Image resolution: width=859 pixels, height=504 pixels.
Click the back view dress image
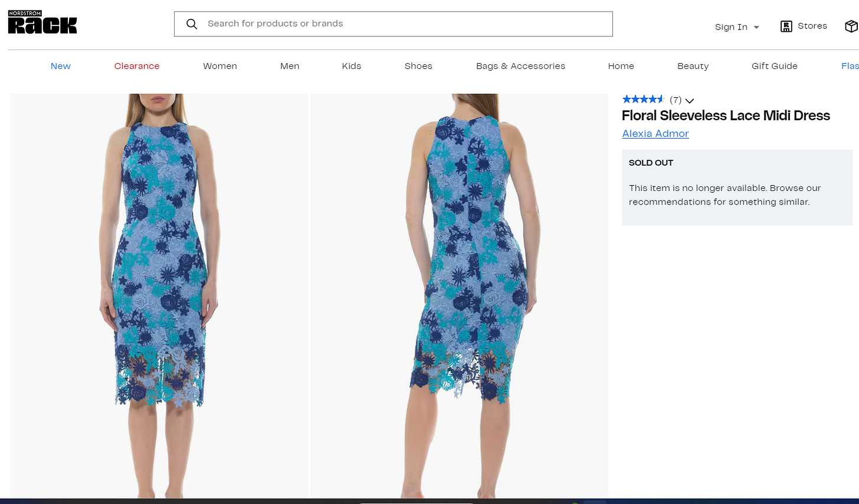click(x=459, y=296)
